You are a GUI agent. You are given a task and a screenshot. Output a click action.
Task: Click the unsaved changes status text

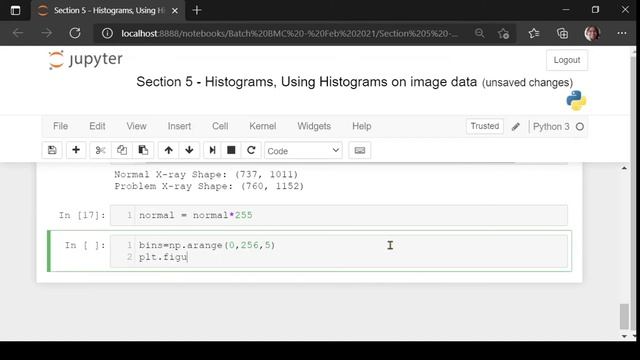(x=527, y=82)
